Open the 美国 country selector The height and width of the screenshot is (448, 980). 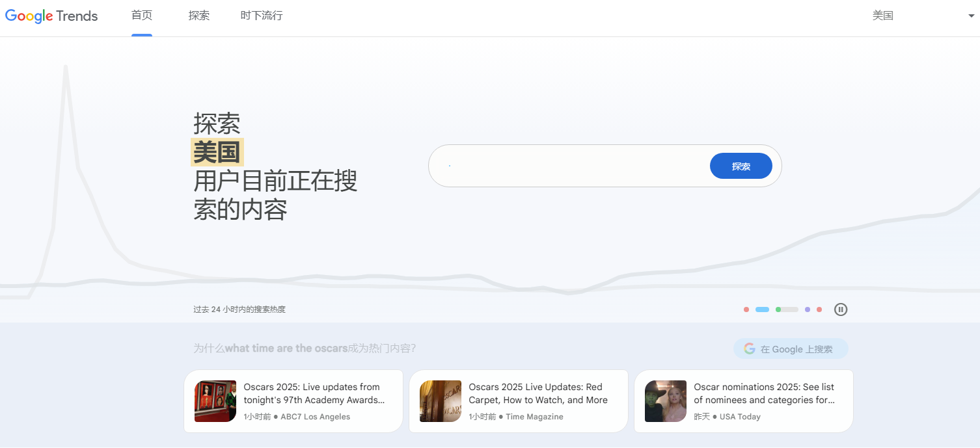coord(883,15)
